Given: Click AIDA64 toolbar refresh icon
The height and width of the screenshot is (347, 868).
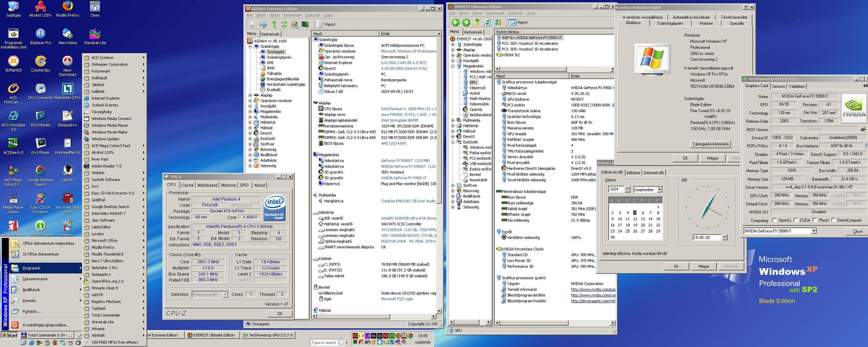Looking at the screenshot, I should click(x=284, y=24).
